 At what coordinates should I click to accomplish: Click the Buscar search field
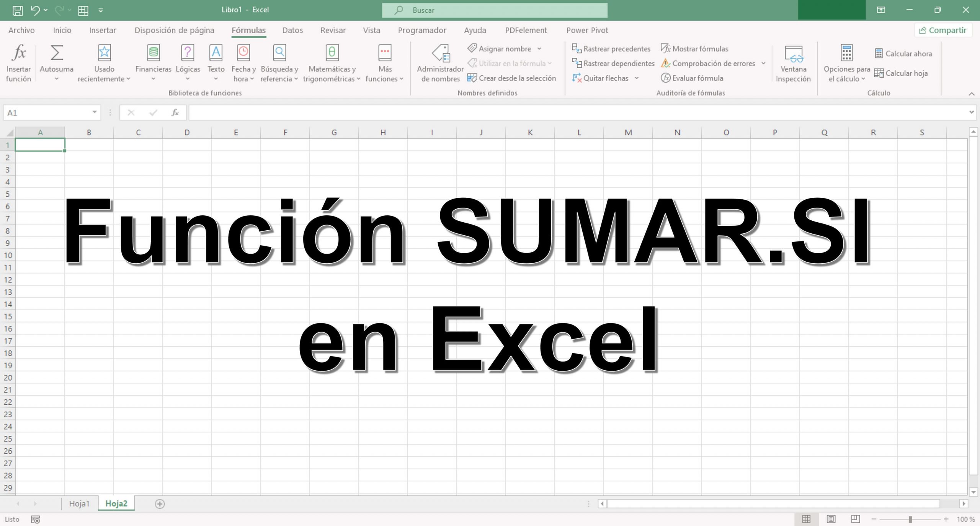click(495, 10)
